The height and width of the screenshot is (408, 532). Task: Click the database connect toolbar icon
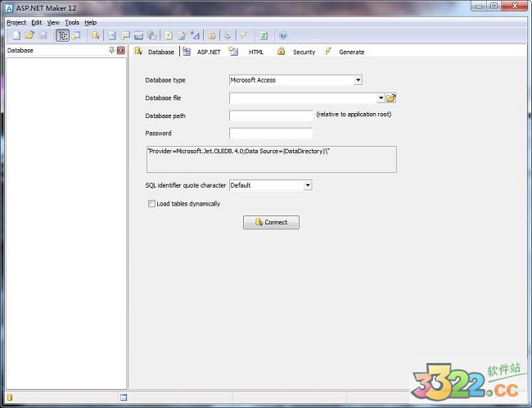pos(95,35)
